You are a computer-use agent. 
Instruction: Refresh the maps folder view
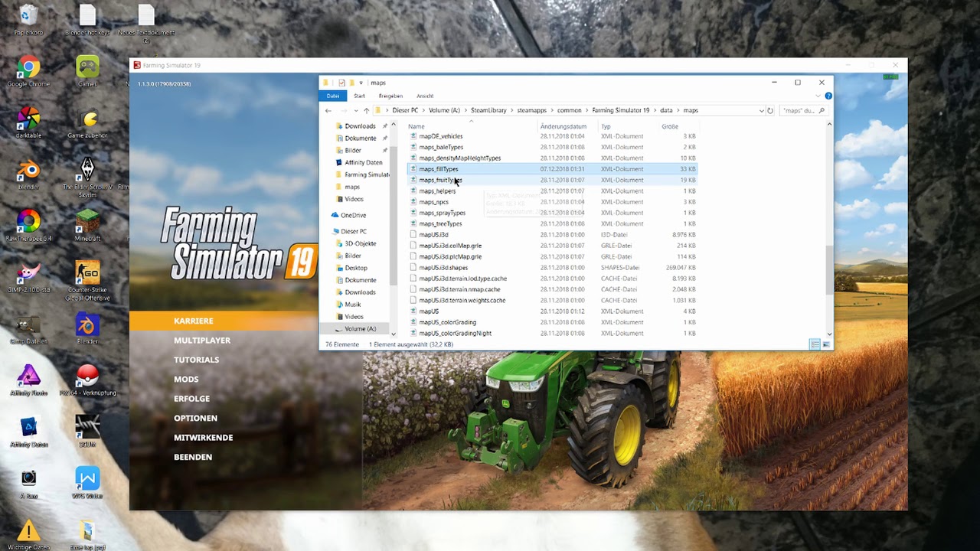coord(770,110)
